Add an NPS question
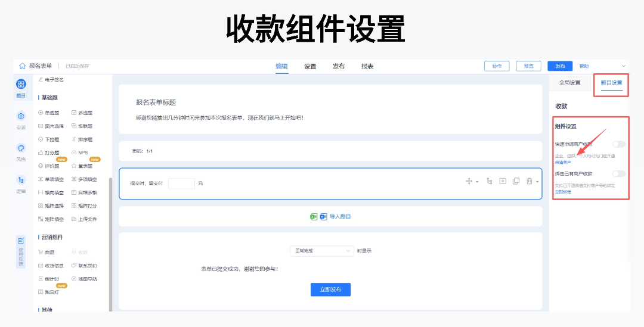 (x=80, y=152)
